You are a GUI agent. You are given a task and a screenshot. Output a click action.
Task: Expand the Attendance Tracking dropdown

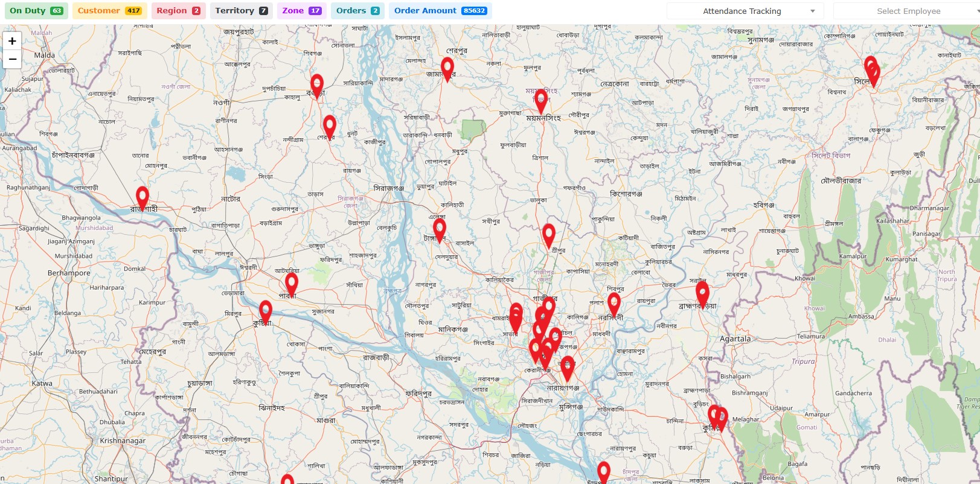click(746, 11)
